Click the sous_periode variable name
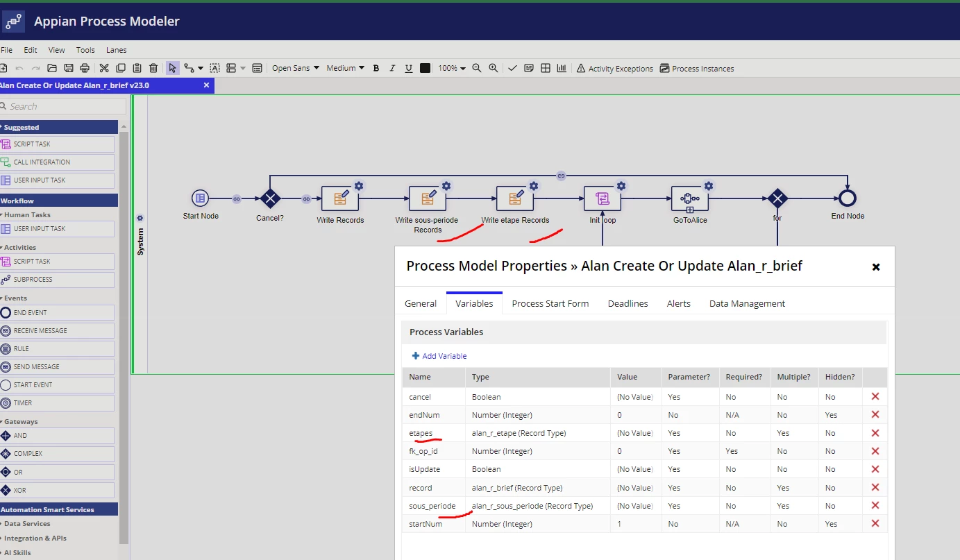This screenshot has height=560, width=960. coord(432,506)
